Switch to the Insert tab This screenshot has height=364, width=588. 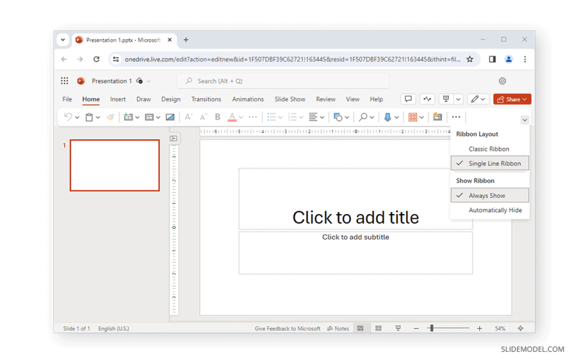point(118,99)
